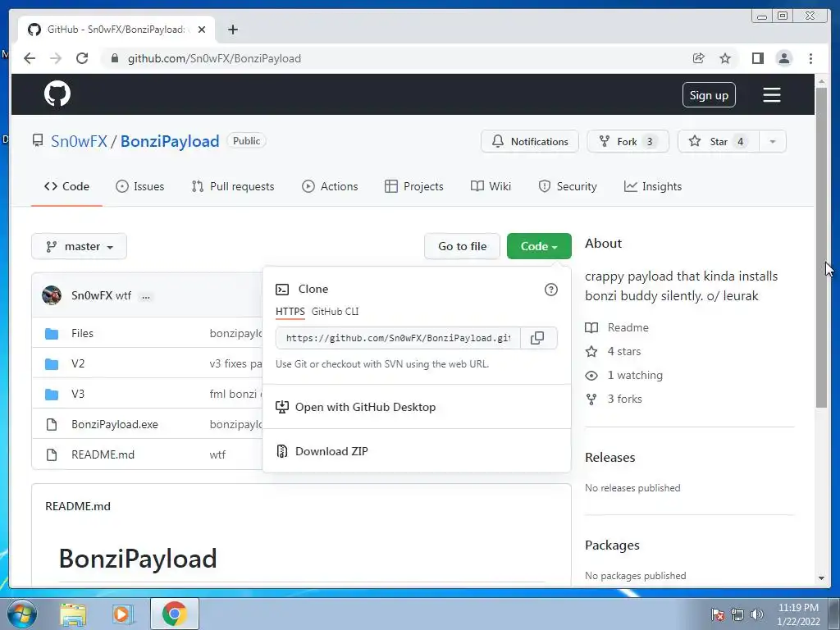Click the README.md file icon in list
This screenshot has height=630, width=840.
coord(52,454)
